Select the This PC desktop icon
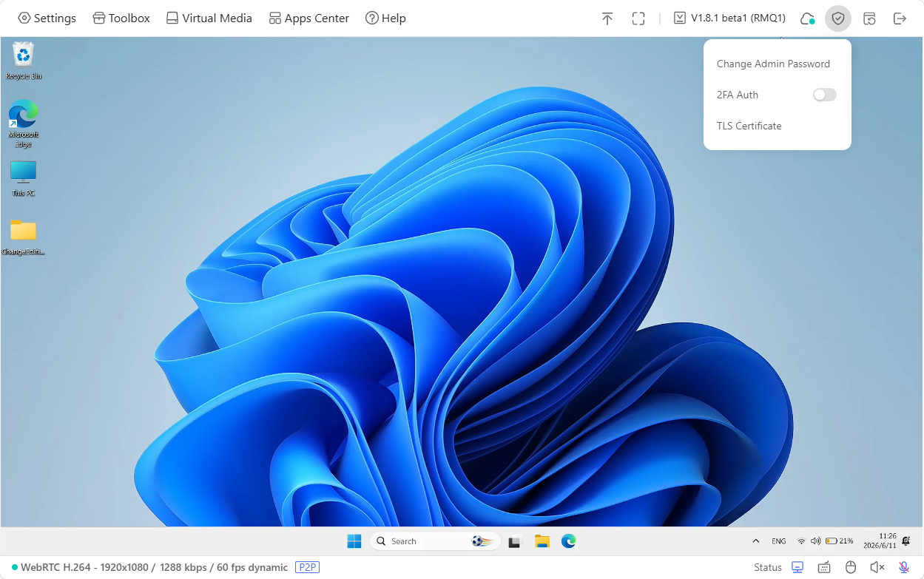This screenshot has height=579, width=924. (x=23, y=178)
